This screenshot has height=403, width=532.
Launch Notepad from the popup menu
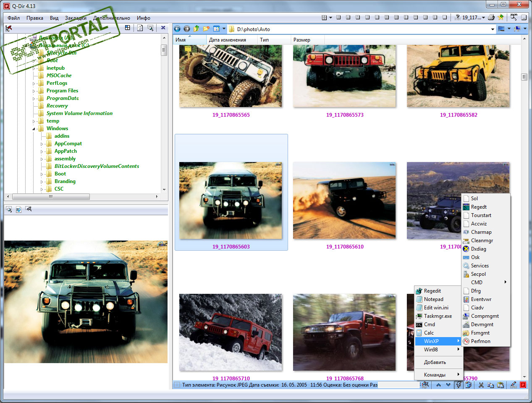tap(438, 299)
